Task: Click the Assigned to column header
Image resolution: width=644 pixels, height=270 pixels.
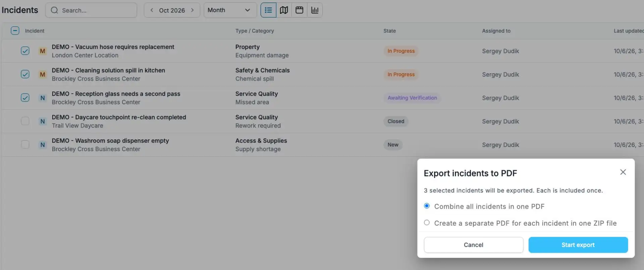Action: click(x=496, y=31)
